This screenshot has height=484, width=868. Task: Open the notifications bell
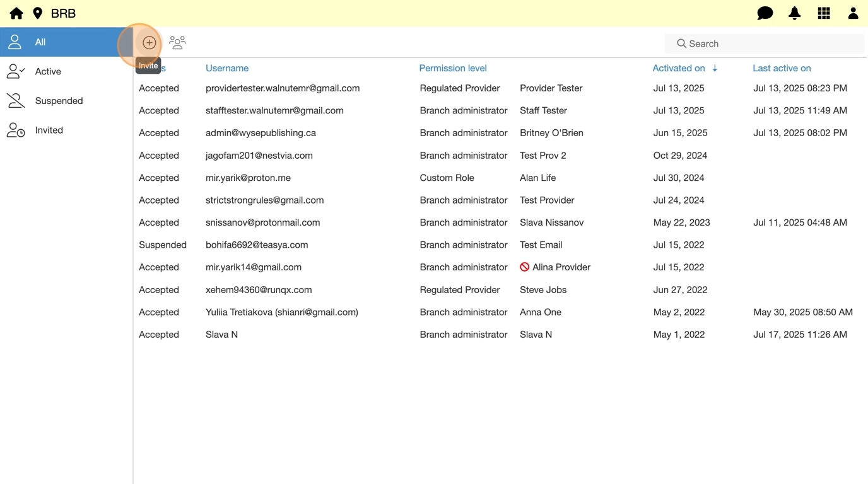tap(794, 13)
